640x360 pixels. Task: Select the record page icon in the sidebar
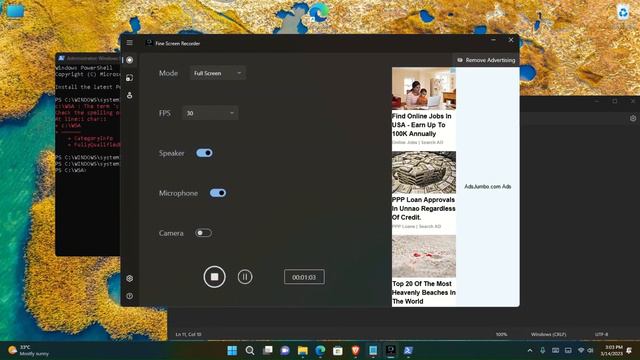pos(129,60)
